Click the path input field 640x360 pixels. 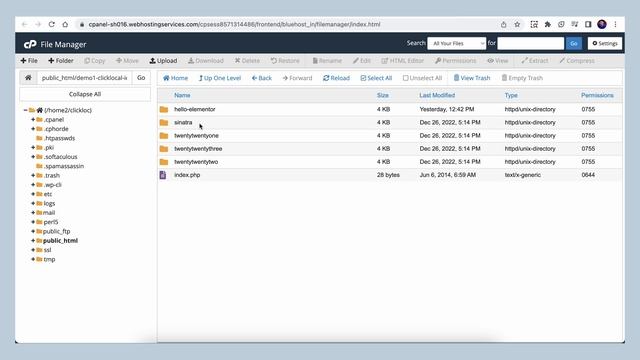pyautogui.click(x=84, y=78)
